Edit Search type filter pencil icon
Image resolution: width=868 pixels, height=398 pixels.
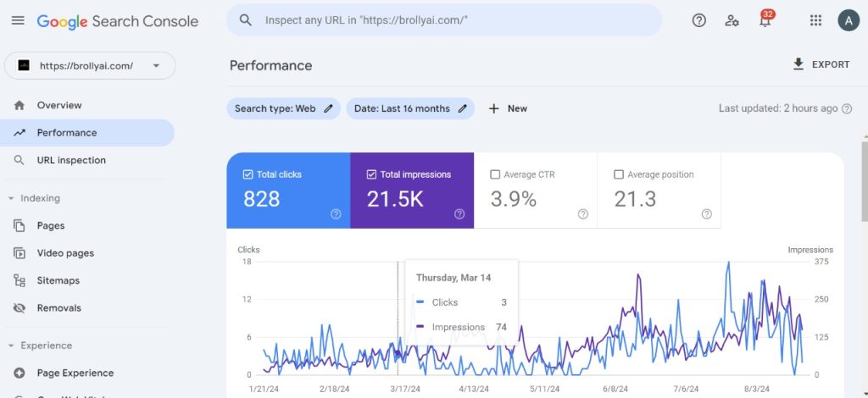(x=328, y=108)
